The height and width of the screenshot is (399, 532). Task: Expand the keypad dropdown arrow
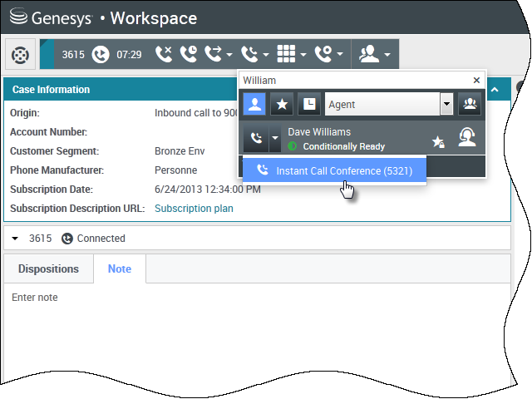[x=303, y=55]
